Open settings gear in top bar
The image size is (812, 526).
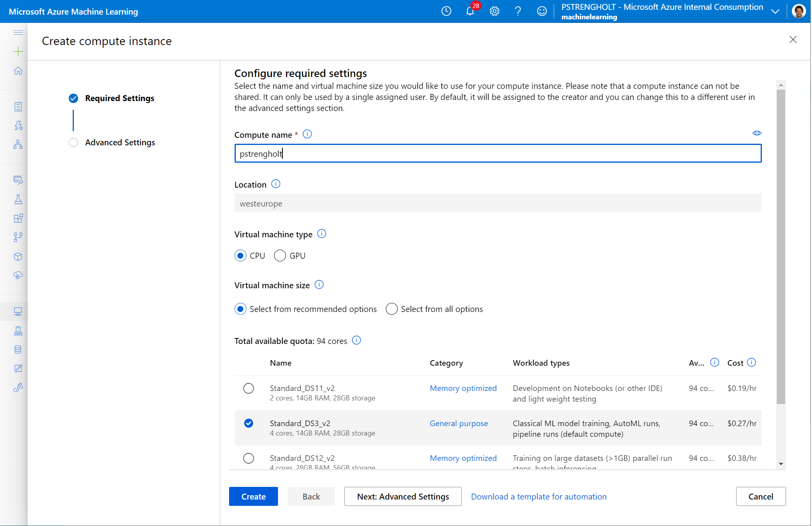[x=494, y=11]
